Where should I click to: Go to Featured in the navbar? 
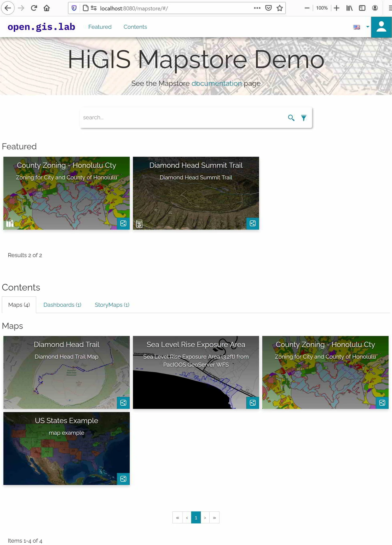tap(100, 27)
